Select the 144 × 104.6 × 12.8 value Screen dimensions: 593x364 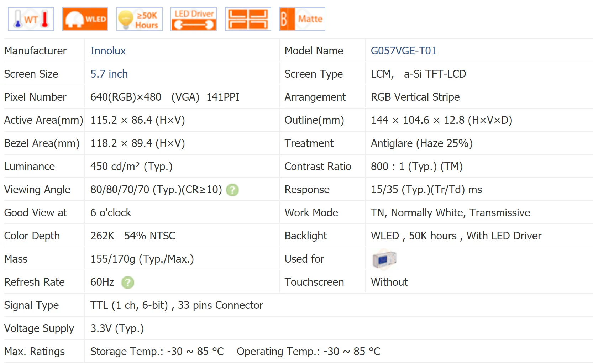click(442, 120)
